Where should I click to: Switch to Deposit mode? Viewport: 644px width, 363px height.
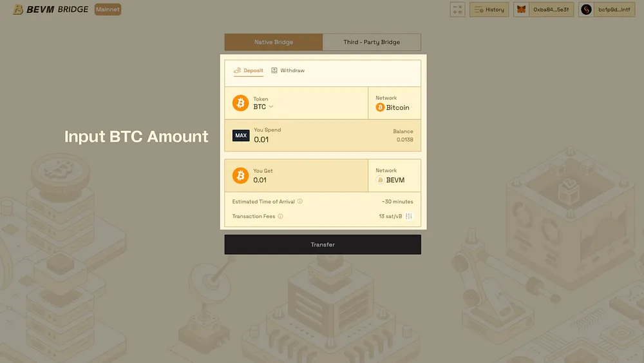point(249,70)
